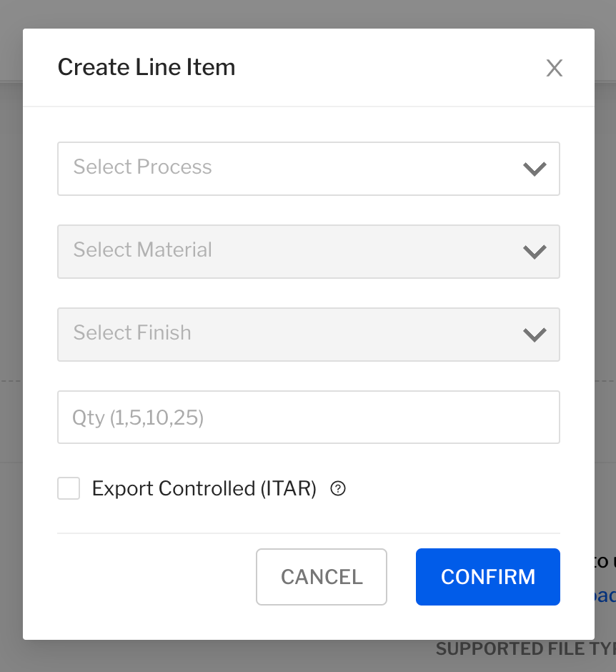Image resolution: width=616 pixels, height=672 pixels.
Task: Open the Select Process dropdown
Action: point(308,169)
